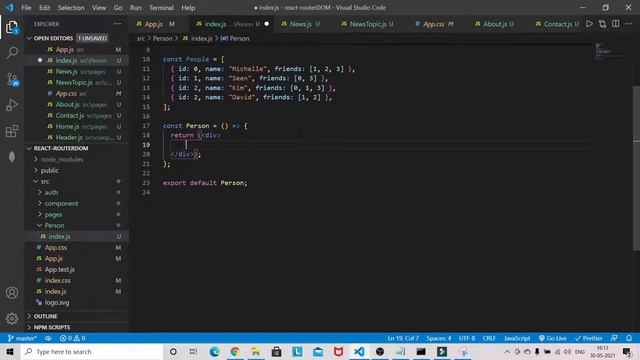
Task: Change CRLF end of line sequence
Action: (489, 338)
